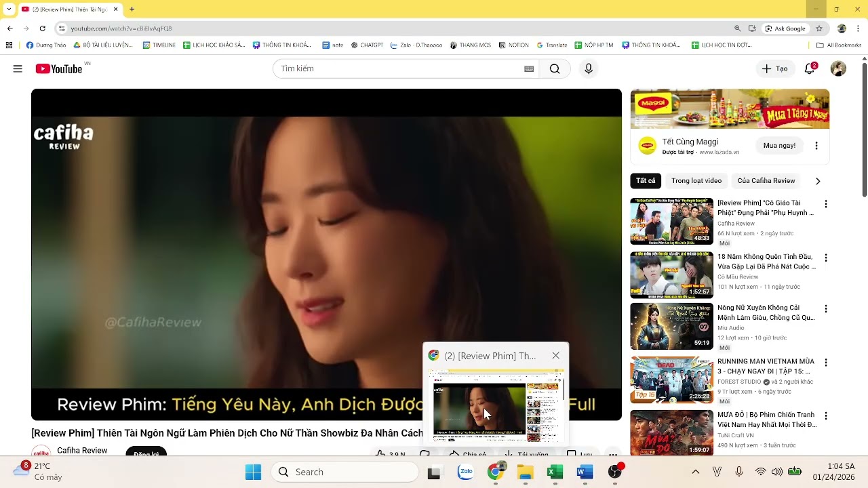This screenshot has width=868, height=488.
Task: Click the taskbar Search box
Action: (344, 472)
